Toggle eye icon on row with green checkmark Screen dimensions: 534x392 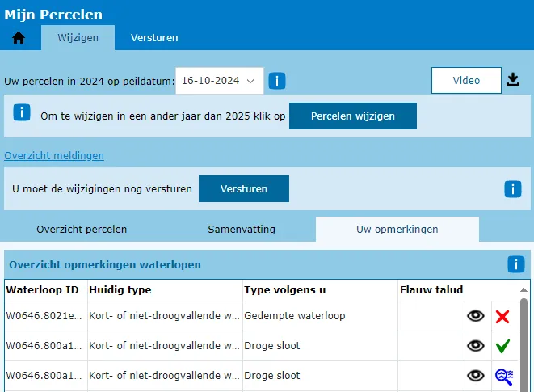tap(475, 346)
